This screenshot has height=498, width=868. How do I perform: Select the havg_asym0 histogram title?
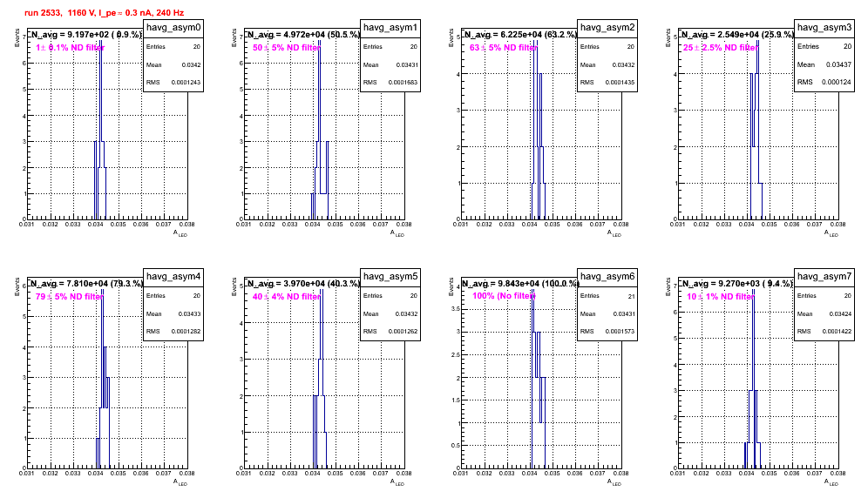pos(173,28)
